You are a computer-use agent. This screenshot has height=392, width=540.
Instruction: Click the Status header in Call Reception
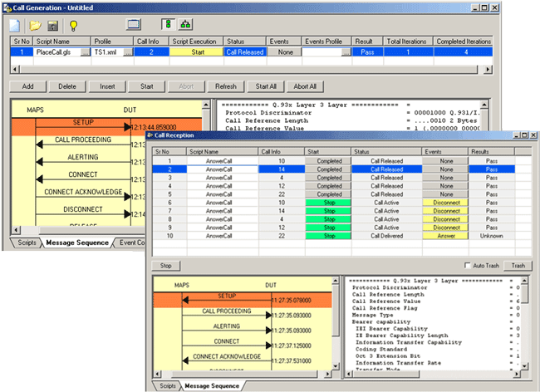point(386,151)
